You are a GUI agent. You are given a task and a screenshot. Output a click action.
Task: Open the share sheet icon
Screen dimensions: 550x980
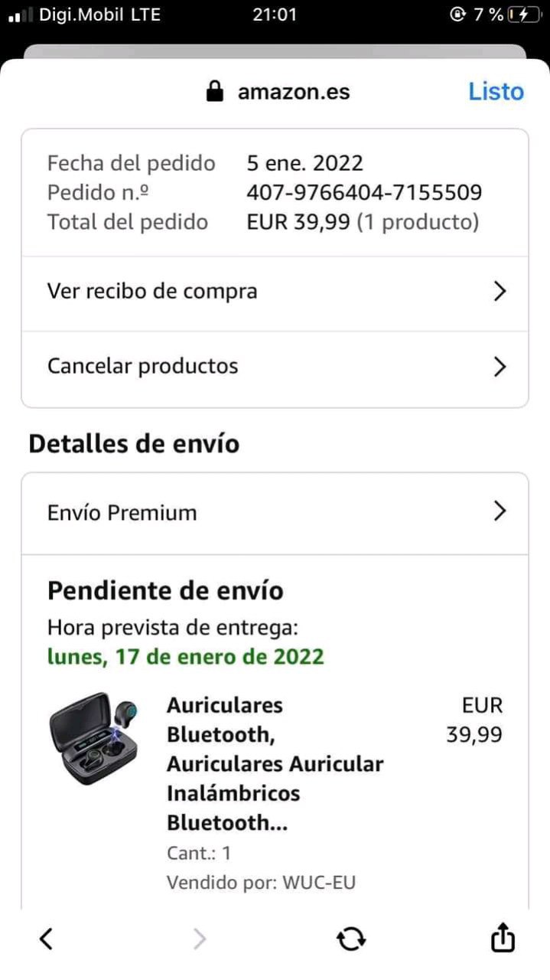503,936
